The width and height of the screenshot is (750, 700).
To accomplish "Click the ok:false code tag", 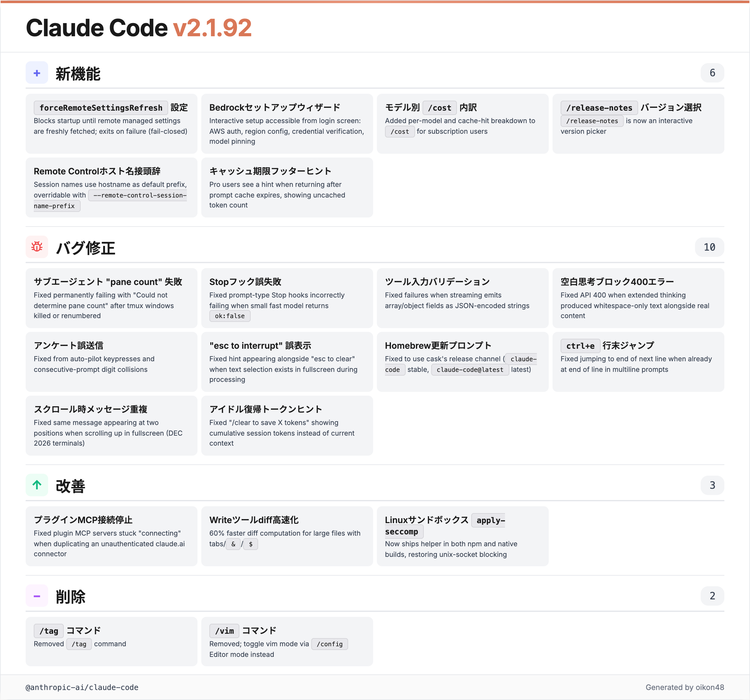I will pyautogui.click(x=230, y=316).
